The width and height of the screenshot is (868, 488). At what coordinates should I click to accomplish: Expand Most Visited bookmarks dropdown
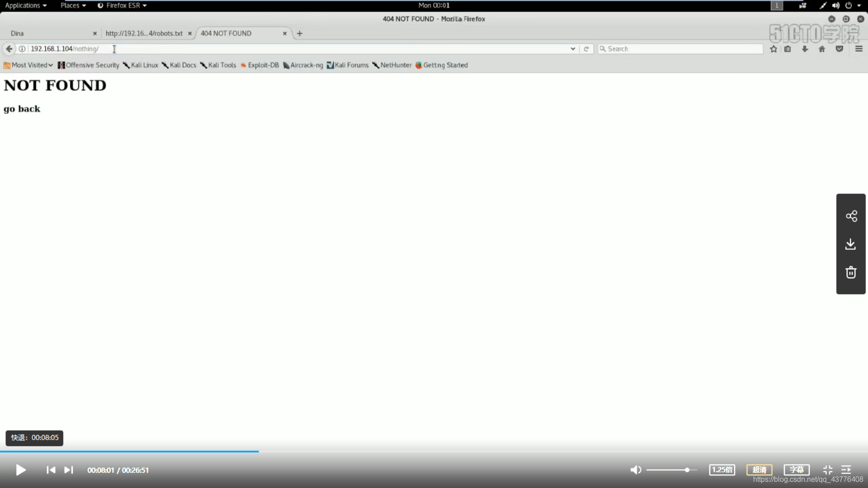point(28,65)
